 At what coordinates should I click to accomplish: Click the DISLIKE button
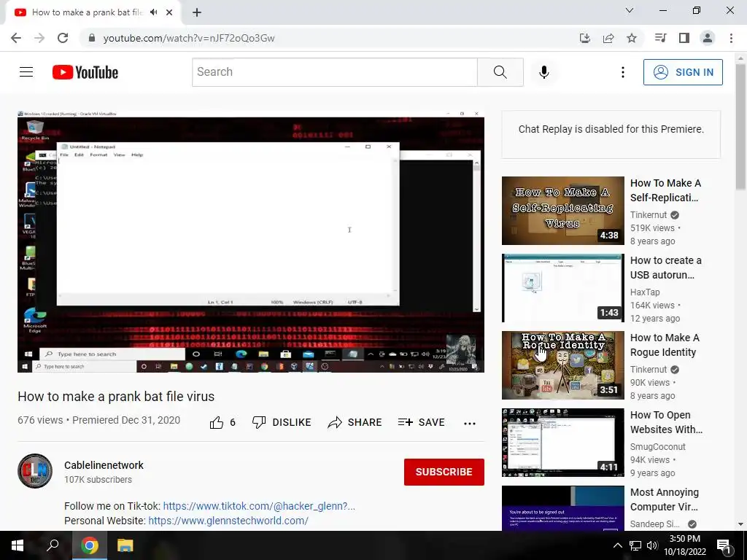pyautogui.click(x=282, y=422)
